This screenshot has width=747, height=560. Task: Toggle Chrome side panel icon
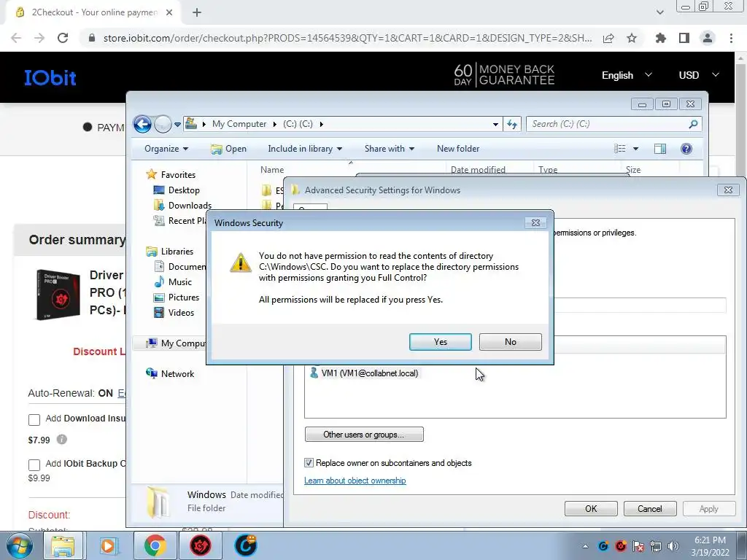pyautogui.click(x=684, y=38)
